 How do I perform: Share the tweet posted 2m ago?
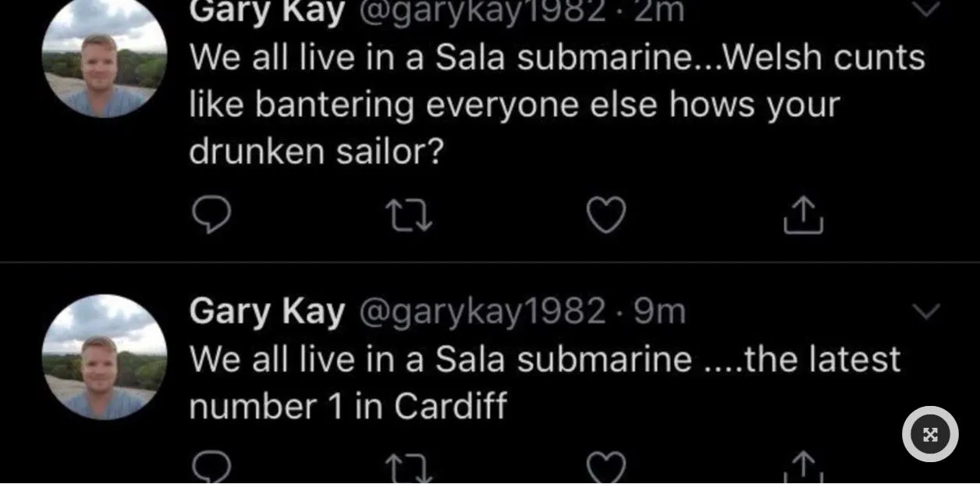coord(803,215)
